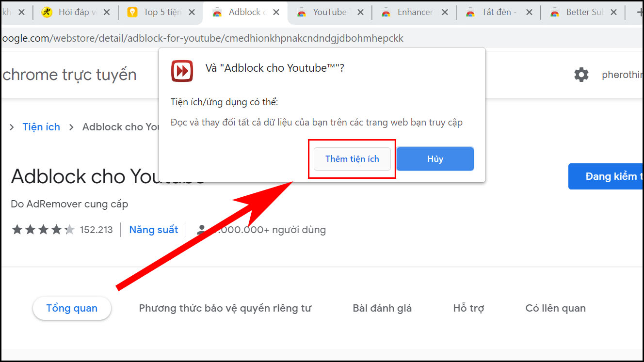Image resolution: width=644 pixels, height=362 pixels.
Task: Click the Tiện ích breadcrumb link
Action: (x=41, y=126)
